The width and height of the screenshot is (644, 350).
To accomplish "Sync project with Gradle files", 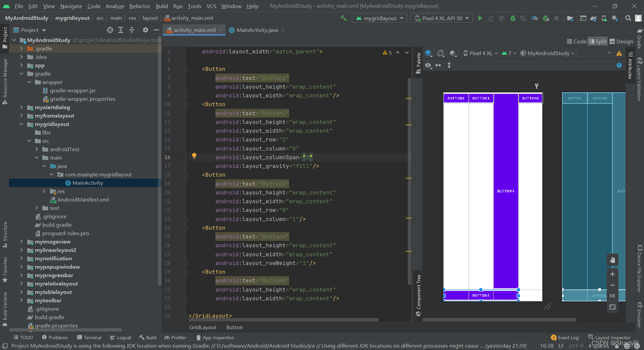I will 593,18.
